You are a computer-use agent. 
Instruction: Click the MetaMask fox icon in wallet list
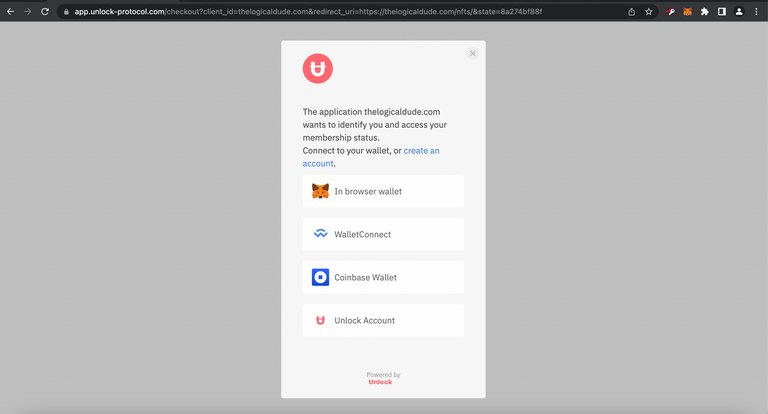(x=320, y=191)
